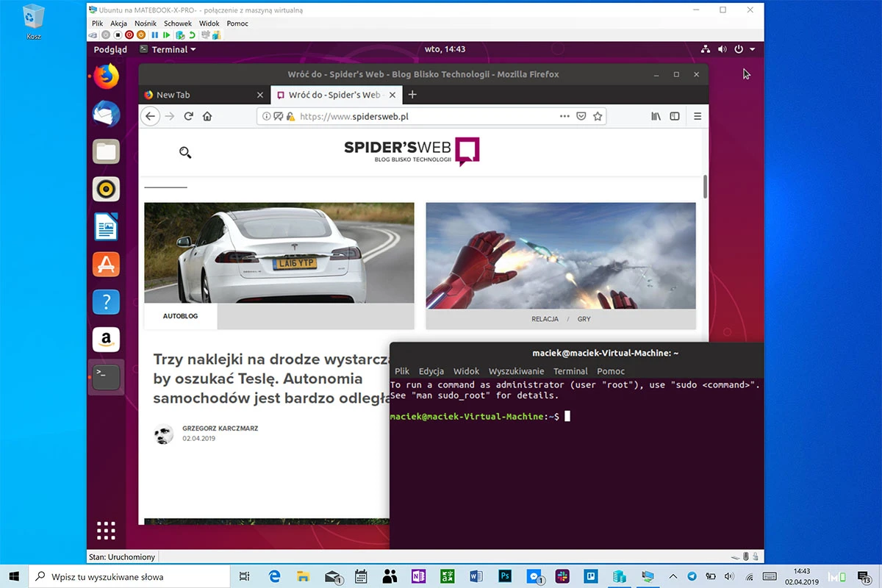Open Photoshop from the Windows taskbar
This screenshot has width=882, height=588.
[x=505, y=576]
